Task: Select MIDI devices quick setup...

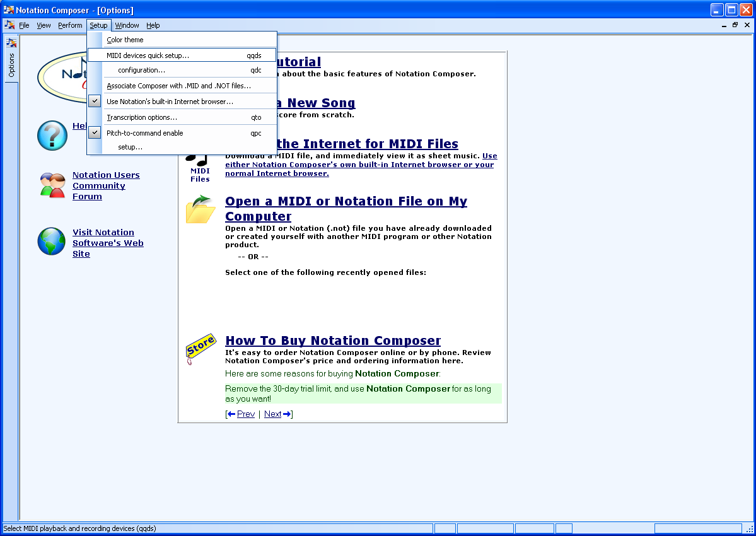Action: pyautogui.click(x=182, y=55)
